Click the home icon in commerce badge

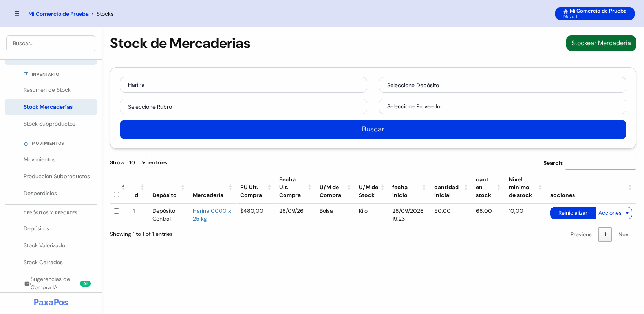click(566, 11)
